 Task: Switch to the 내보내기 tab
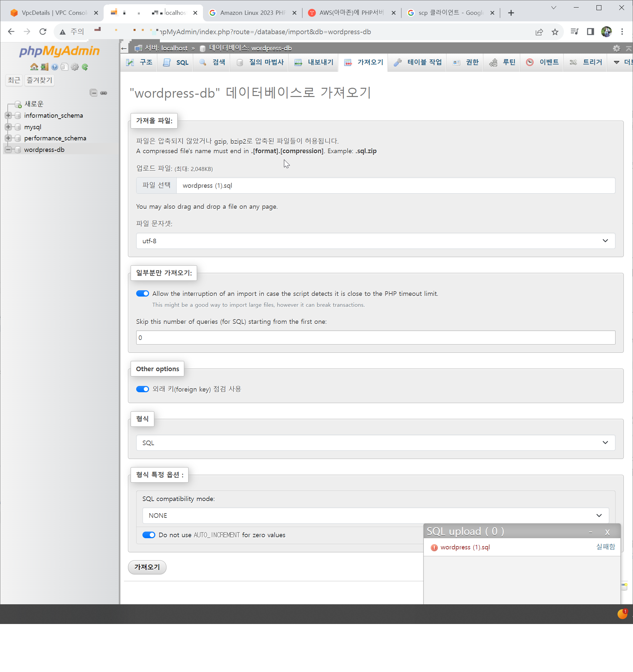[314, 62]
